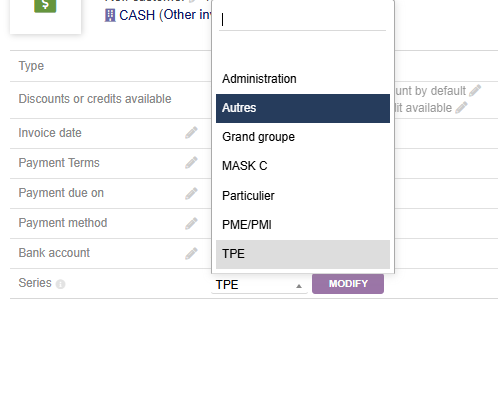Click pencil icon next to credit available

click(461, 108)
